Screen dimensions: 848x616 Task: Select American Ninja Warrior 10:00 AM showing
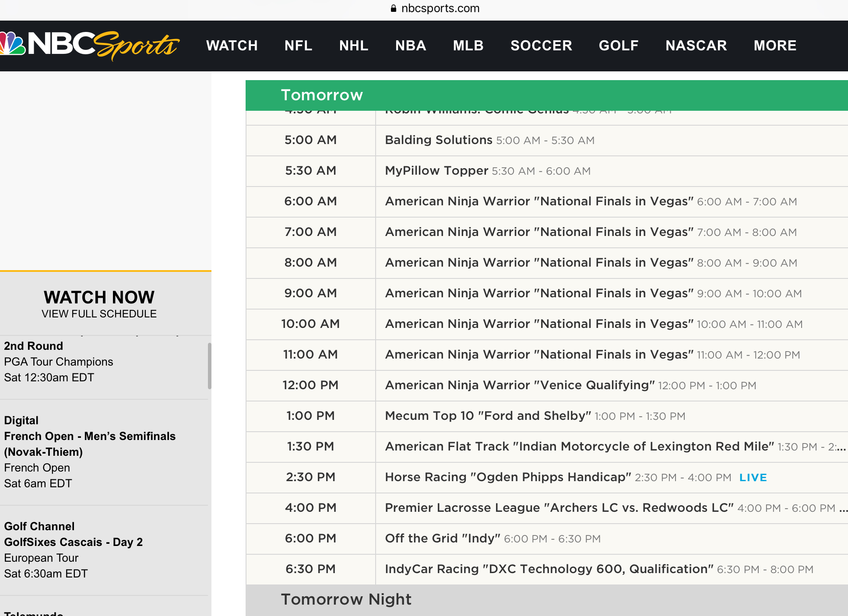[x=612, y=324]
